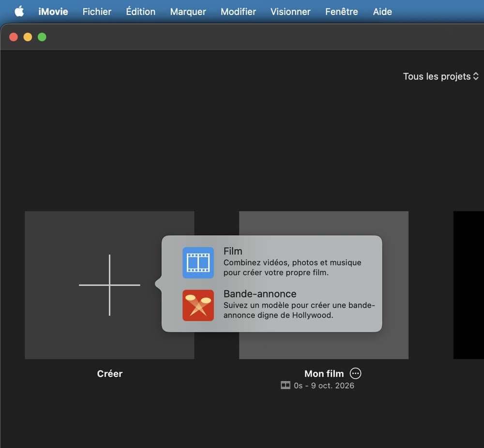The width and height of the screenshot is (484, 448).
Task: Open the Édition menu
Action: tap(141, 12)
